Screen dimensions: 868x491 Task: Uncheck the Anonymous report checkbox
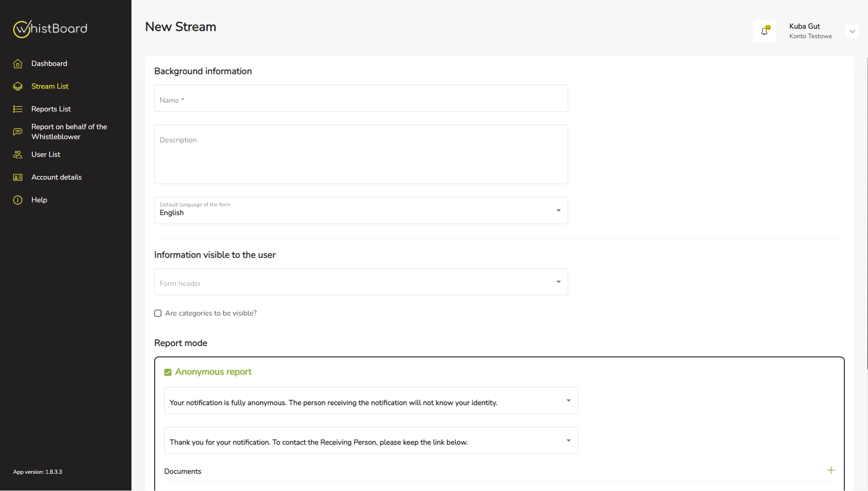168,372
